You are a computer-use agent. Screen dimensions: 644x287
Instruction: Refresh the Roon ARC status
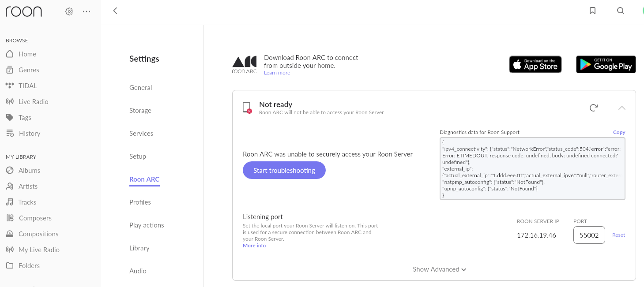click(x=594, y=108)
